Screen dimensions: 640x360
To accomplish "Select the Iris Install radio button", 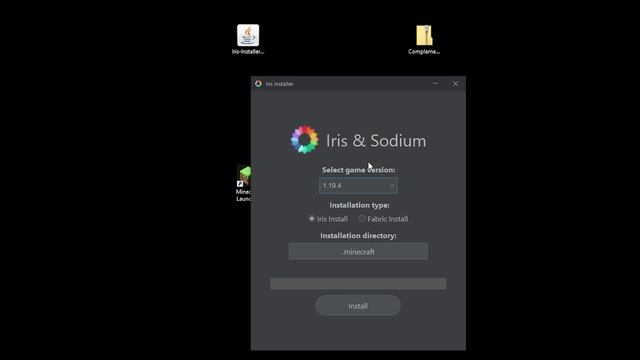I will 311,219.
